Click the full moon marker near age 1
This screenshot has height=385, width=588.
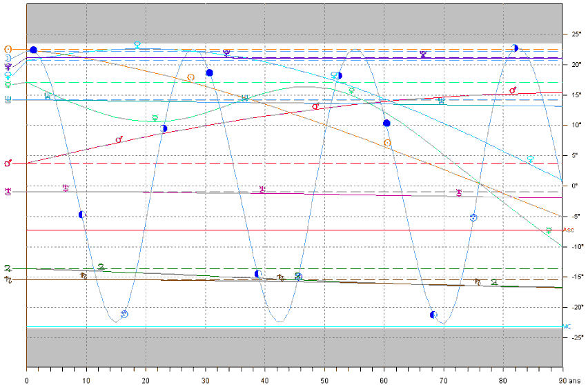click(x=33, y=50)
